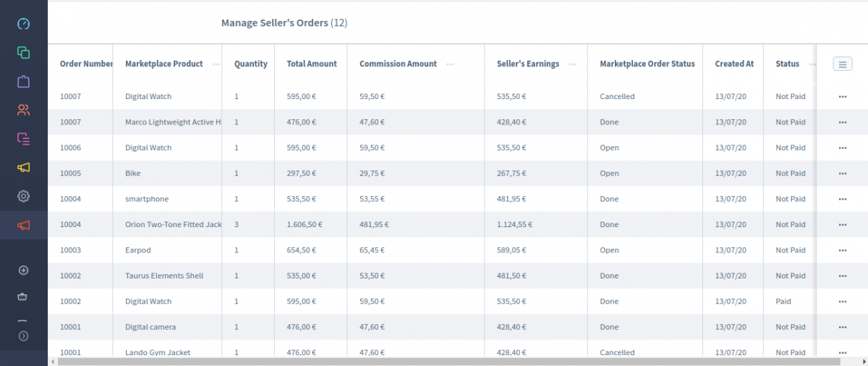Click the 297,50 € total amount cell

[x=302, y=174]
